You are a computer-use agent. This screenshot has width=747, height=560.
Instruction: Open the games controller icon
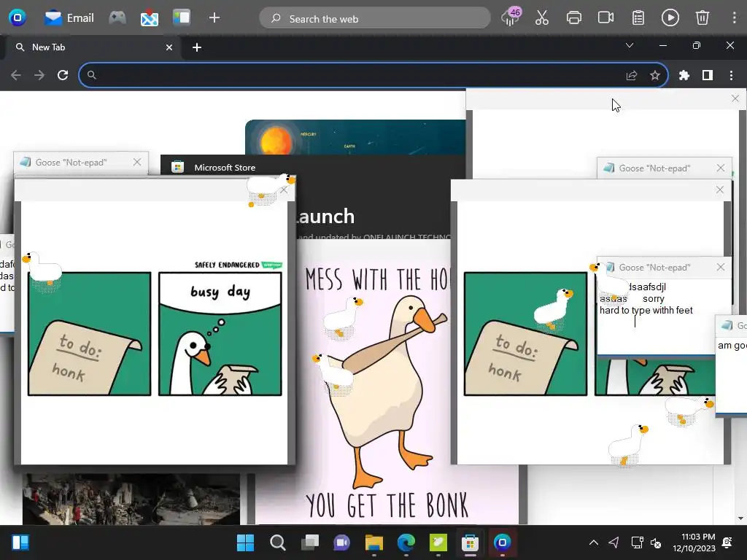[117, 18]
